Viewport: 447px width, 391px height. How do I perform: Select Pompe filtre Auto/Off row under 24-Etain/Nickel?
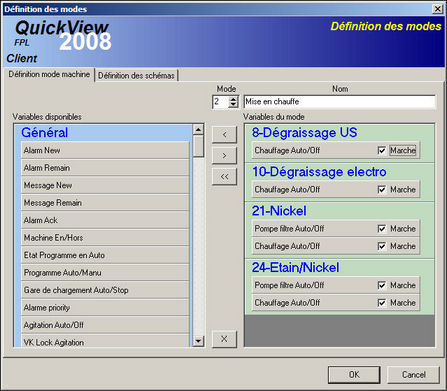(x=336, y=285)
